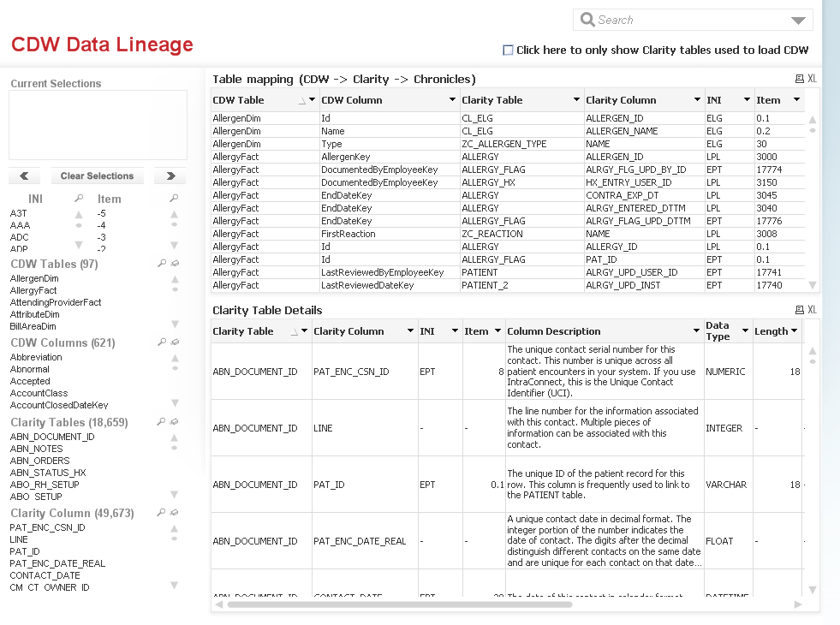Screen dimensions: 840x625
Task: Select ABN_ORDERS in Clarity Tables list
Action: (x=39, y=461)
